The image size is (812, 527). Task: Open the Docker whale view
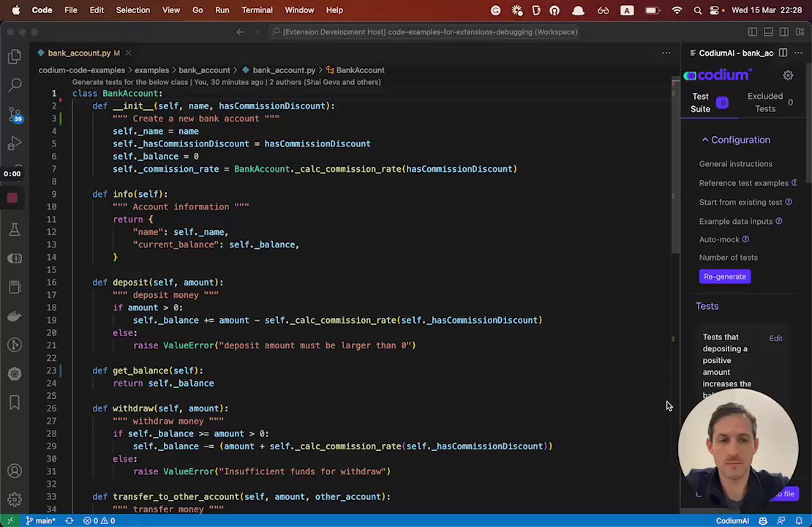[x=15, y=316]
